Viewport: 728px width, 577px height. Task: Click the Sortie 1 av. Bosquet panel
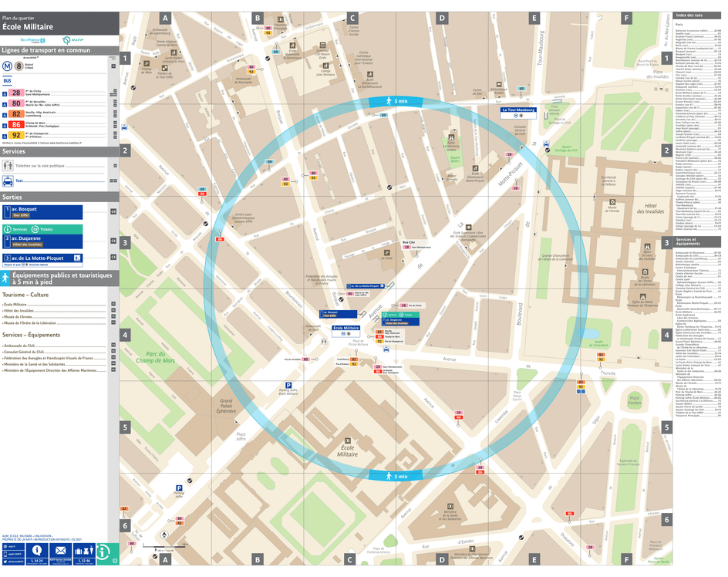click(x=42, y=211)
